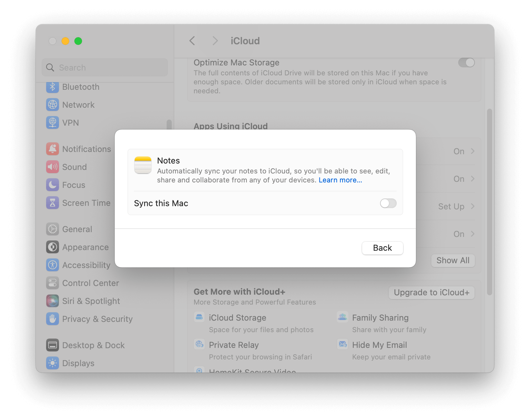Click the sidebar scrollbar thumb
Viewport: 530px width, 420px height.
coord(169,125)
